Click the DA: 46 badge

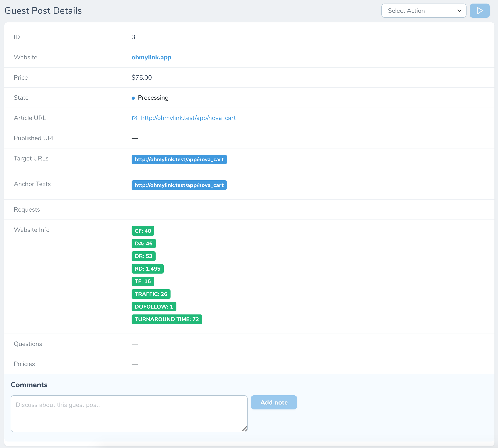point(144,243)
